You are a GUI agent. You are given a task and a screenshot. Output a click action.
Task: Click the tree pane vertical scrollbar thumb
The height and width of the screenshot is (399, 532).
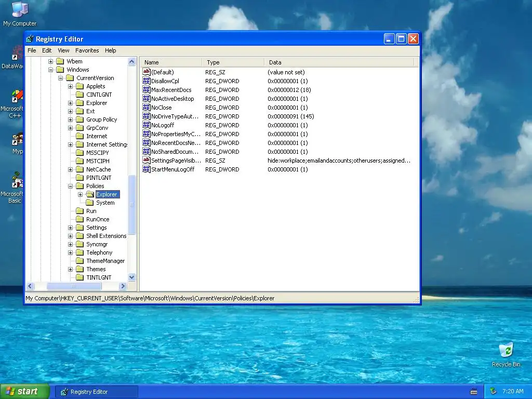pos(132,205)
